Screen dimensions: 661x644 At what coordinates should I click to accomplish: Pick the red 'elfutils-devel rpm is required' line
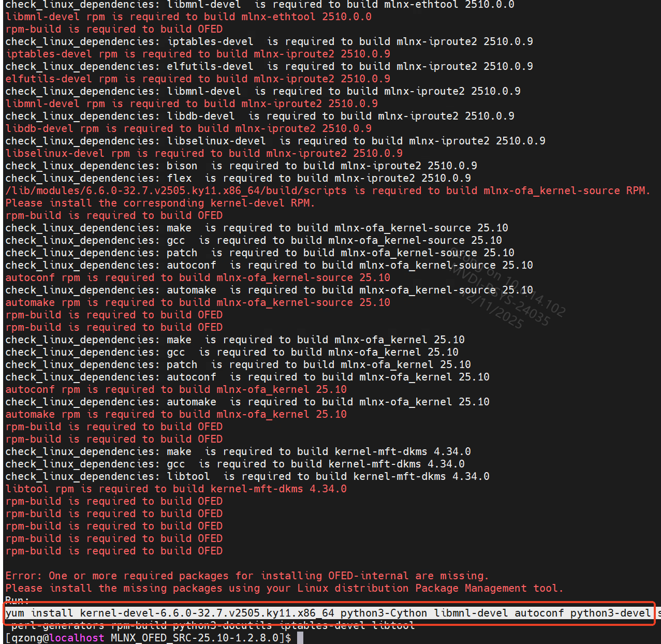pyautogui.click(x=198, y=79)
